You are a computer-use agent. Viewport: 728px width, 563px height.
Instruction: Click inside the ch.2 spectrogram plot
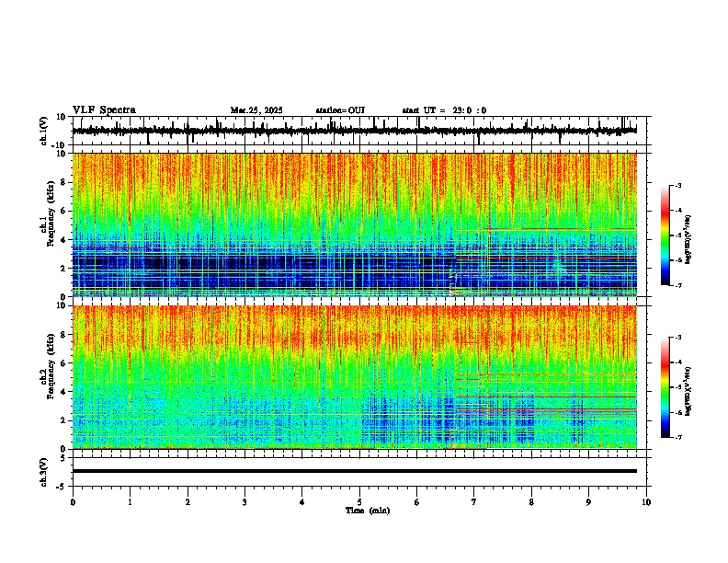point(355,377)
